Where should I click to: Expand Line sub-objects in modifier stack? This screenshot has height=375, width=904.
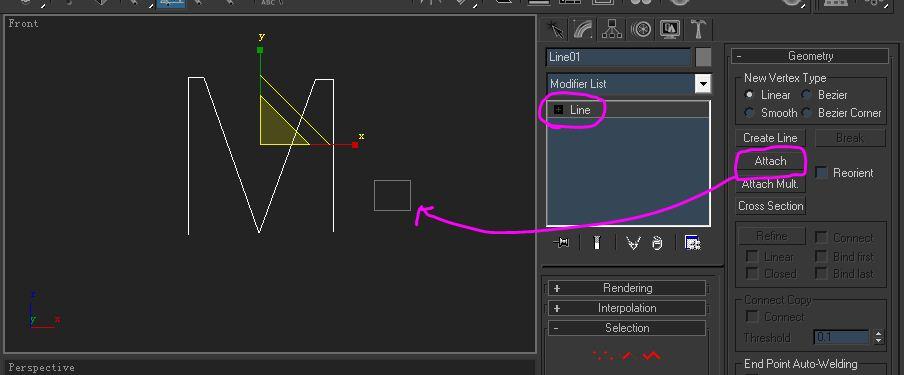point(558,110)
